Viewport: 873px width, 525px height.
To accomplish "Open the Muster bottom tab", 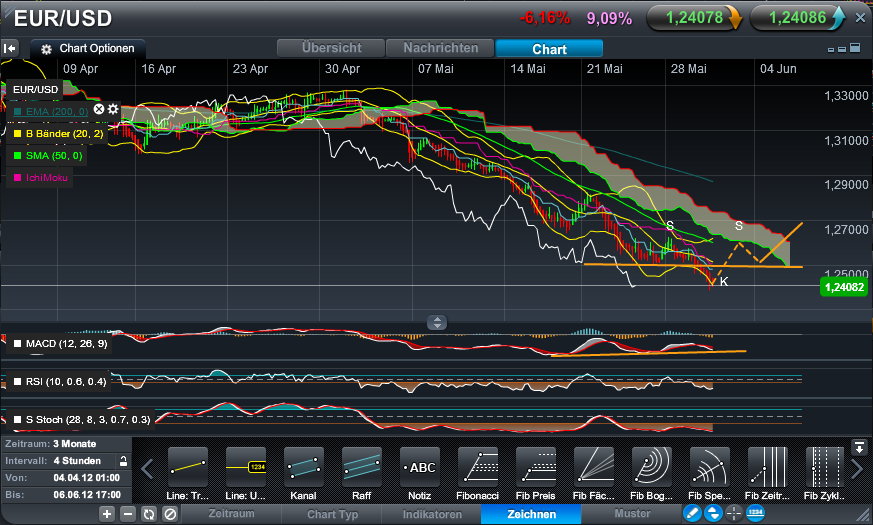I will [632, 513].
